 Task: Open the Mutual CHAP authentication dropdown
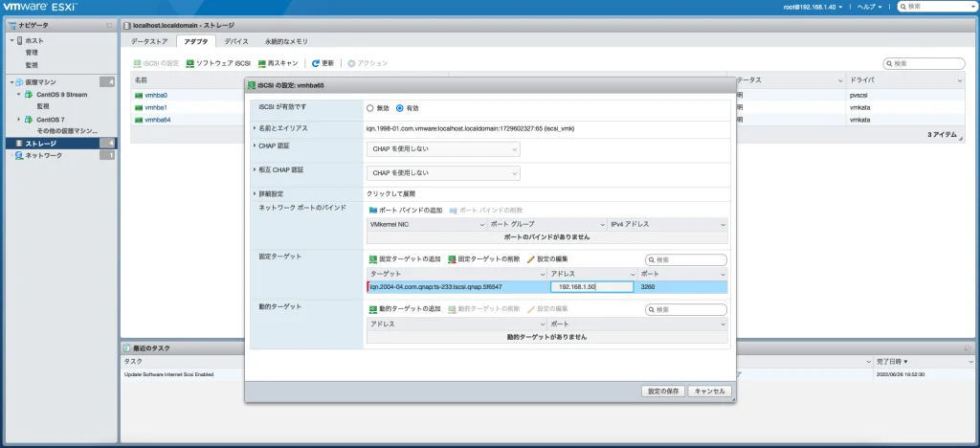[x=443, y=173]
